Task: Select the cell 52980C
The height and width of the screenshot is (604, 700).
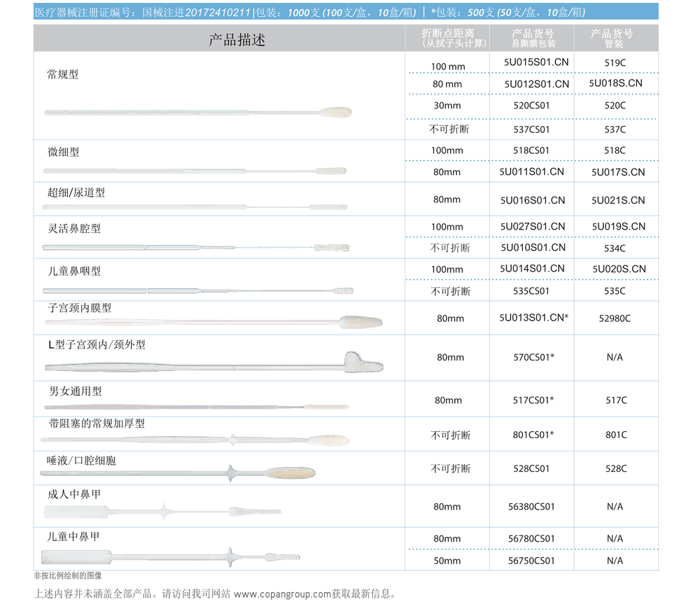Action: [x=615, y=318]
